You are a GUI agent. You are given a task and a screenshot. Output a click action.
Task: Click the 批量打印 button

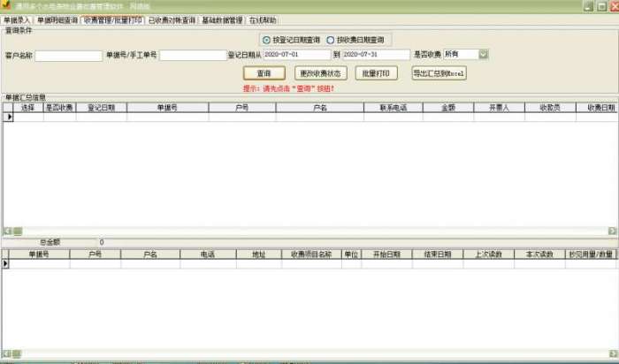pyautogui.click(x=376, y=73)
